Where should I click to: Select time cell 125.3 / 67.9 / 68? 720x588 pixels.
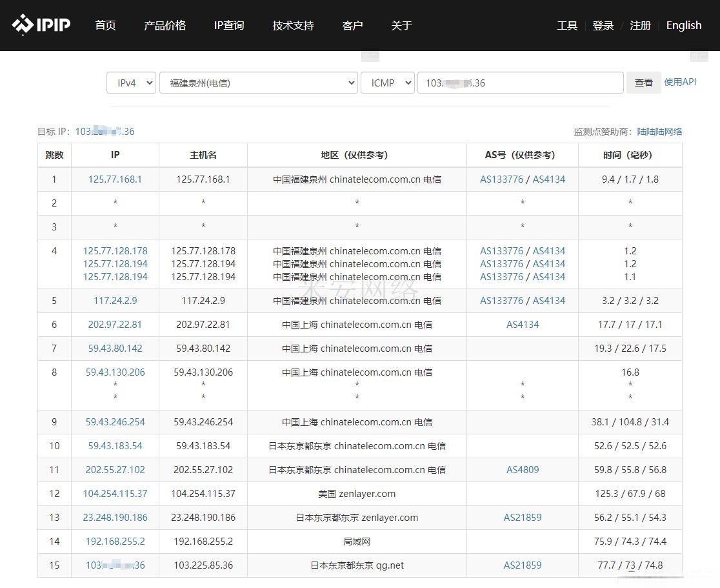[x=630, y=493]
